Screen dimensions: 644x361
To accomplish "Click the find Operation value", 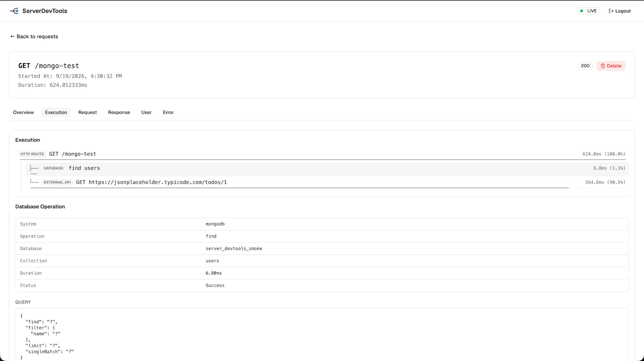I will coord(211,236).
